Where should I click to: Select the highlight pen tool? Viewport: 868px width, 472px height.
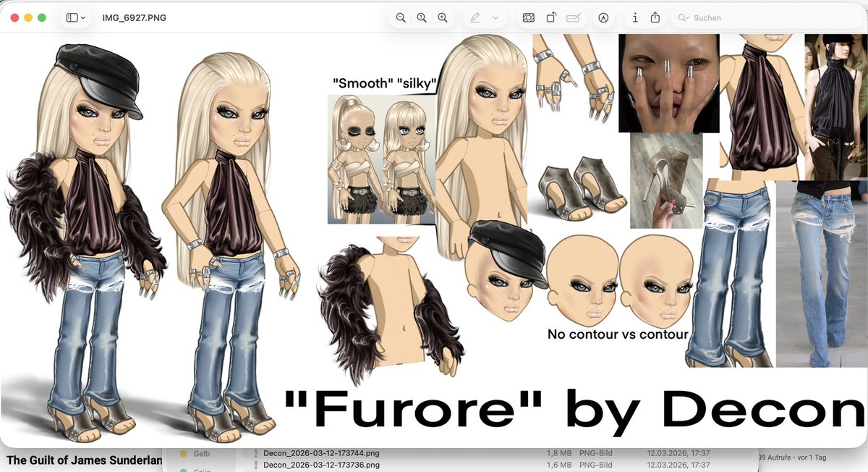pos(475,17)
